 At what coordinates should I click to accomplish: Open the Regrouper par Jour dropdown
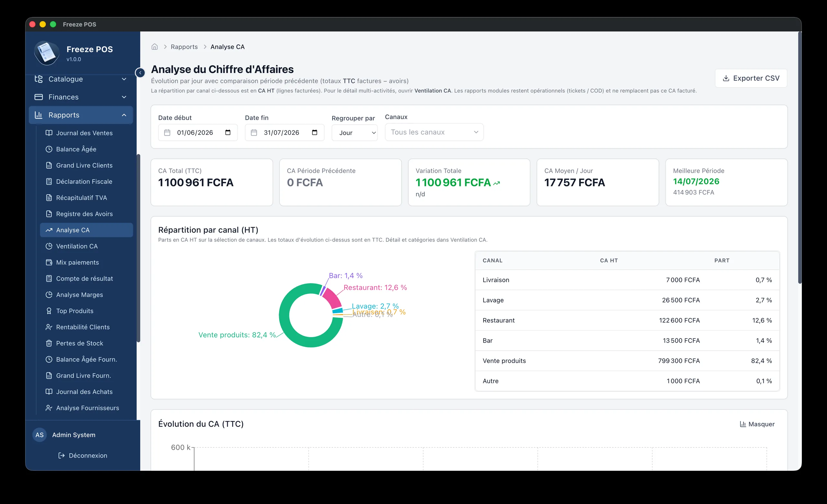pos(354,133)
